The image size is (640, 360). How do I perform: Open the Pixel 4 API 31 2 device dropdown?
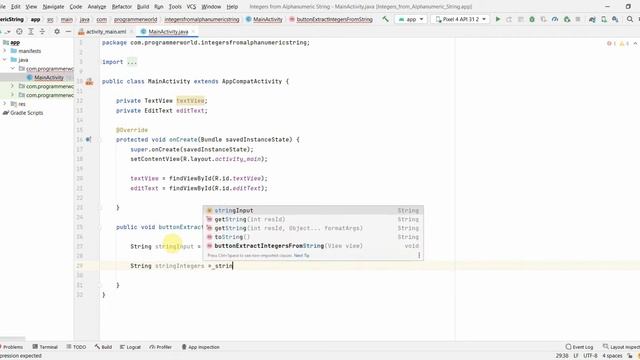coord(460,19)
